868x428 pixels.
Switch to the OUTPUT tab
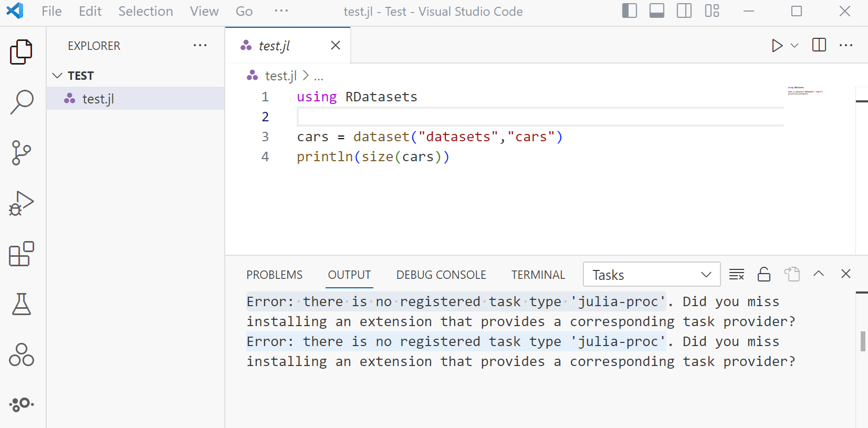coord(349,275)
